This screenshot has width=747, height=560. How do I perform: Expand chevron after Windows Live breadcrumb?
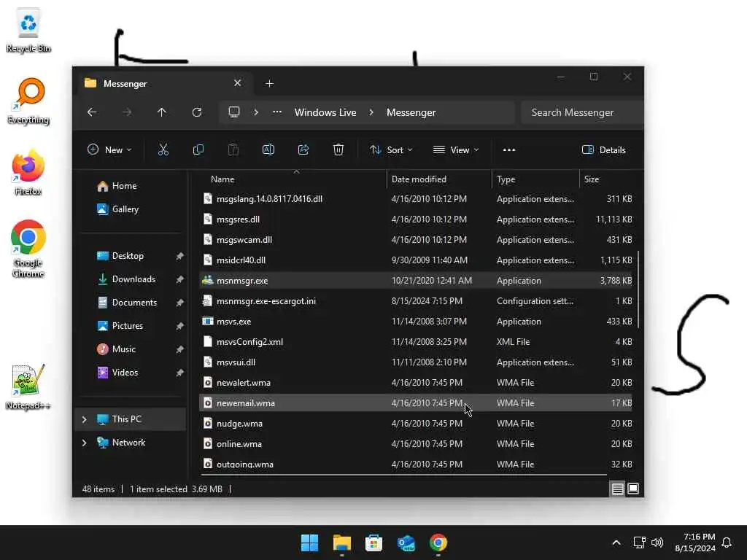click(371, 112)
